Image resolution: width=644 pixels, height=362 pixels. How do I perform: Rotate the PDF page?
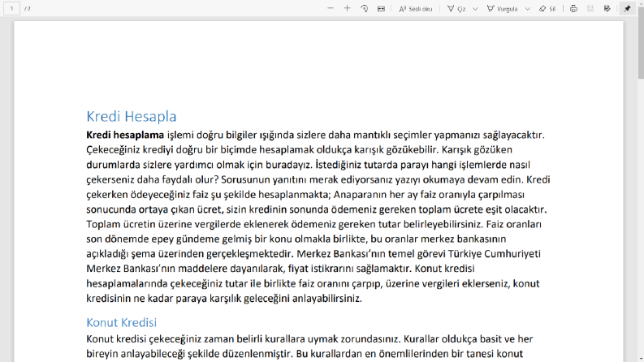[x=365, y=8]
